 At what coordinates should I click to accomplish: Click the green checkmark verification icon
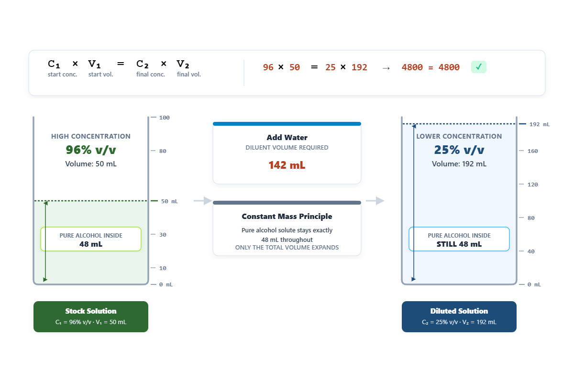pos(479,67)
